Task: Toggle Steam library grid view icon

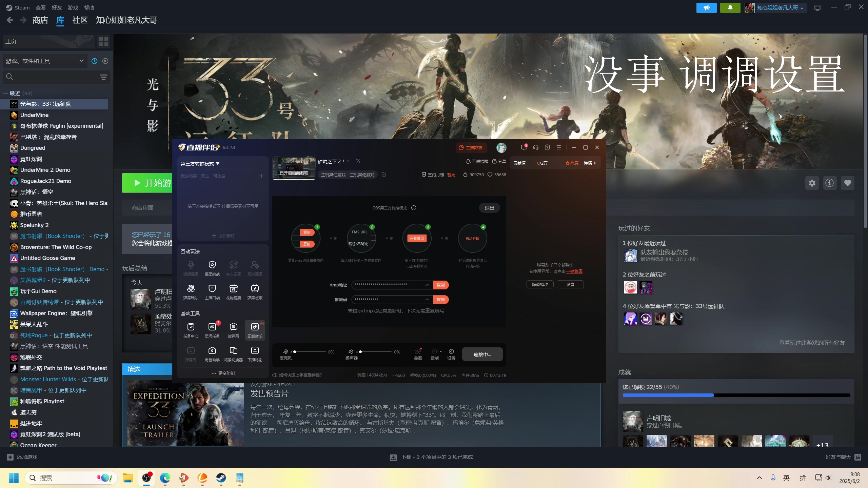Action: click(x=103, y=41)
